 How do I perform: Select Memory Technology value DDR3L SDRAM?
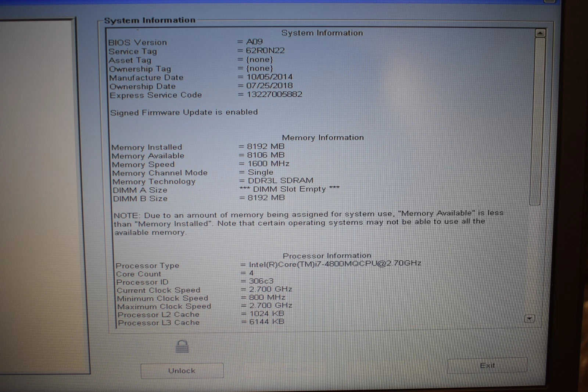[280, 181]
